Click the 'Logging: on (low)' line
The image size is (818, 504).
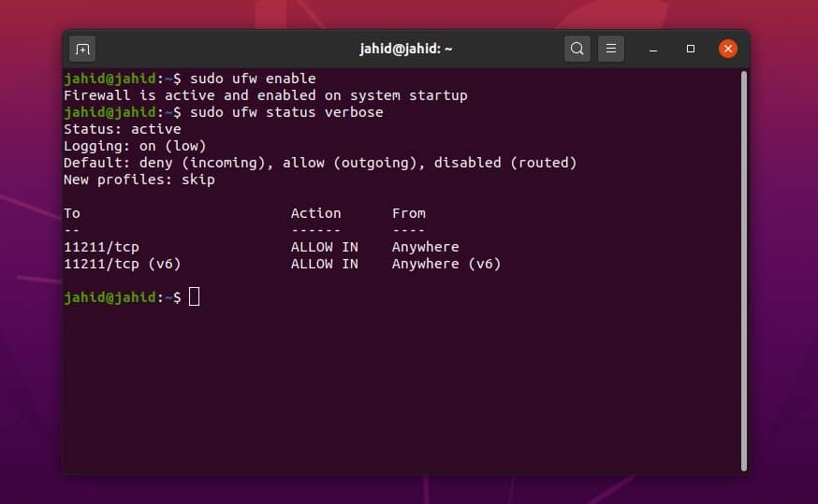135,146
